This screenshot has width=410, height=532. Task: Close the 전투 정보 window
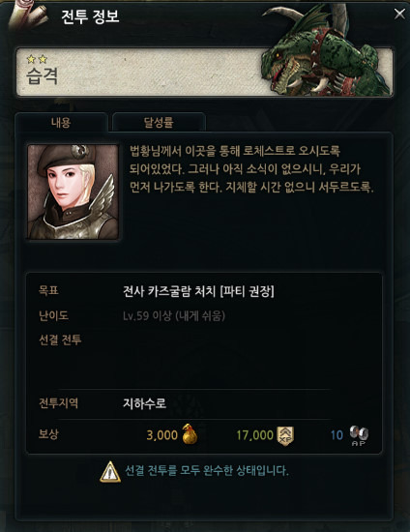click(x=399, y=14)
